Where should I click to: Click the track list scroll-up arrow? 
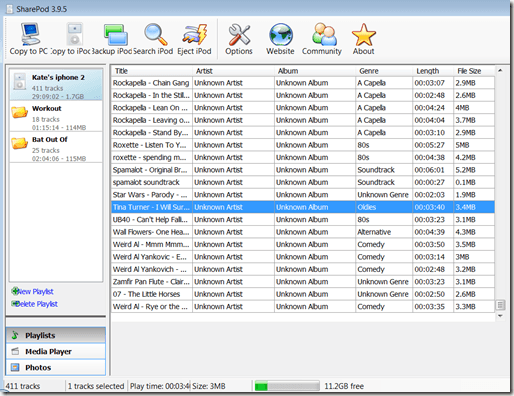click(500, 70)
